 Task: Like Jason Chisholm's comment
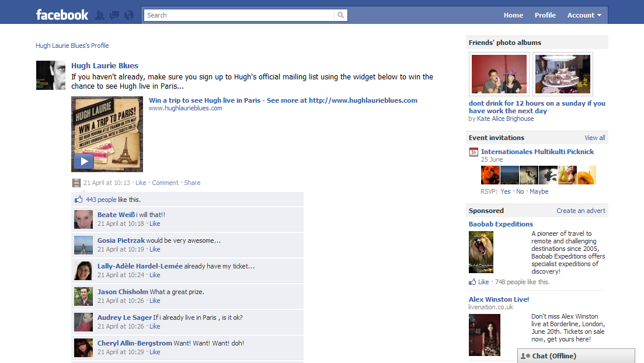coord(155,301)
